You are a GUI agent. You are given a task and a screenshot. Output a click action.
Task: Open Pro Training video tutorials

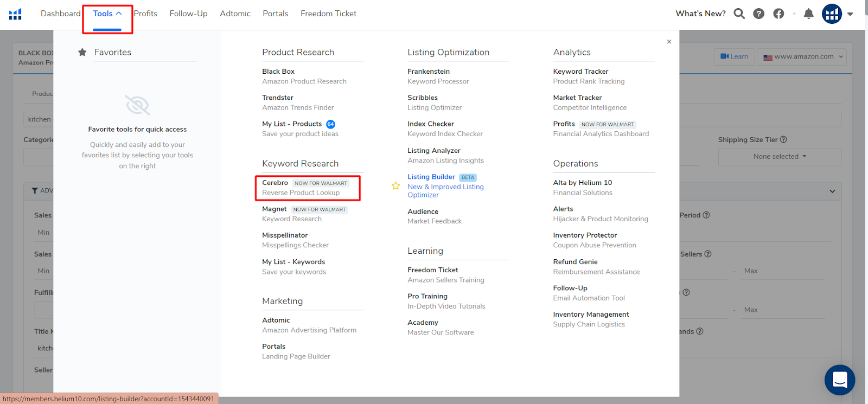[x=446, y=301]
